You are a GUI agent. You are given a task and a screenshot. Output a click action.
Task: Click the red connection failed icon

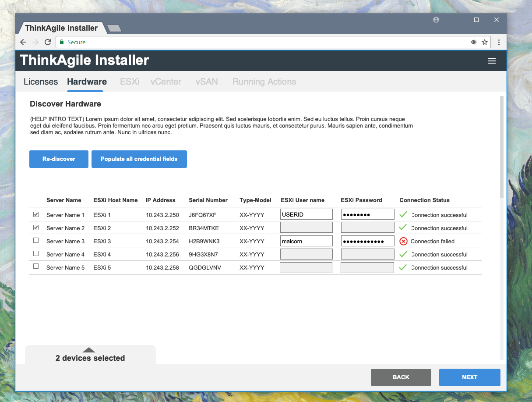[x=403, y=241]
